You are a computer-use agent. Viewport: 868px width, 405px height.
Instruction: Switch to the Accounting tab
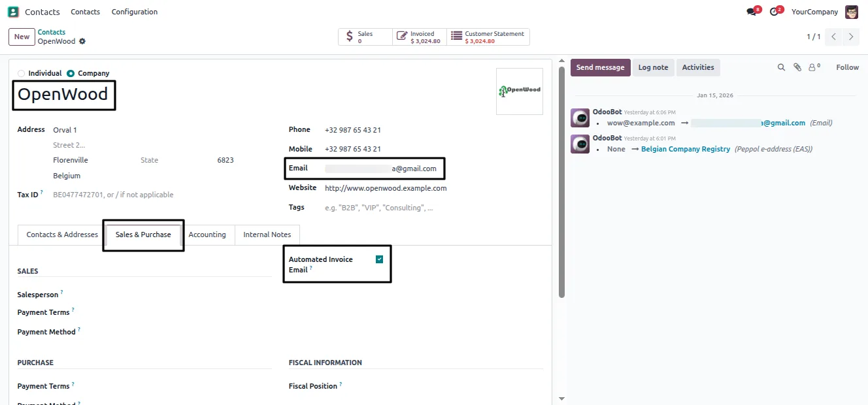click(207, 235)
